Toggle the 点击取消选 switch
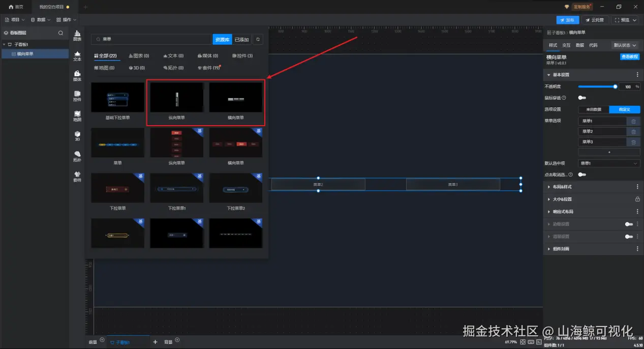The height and width of the screenshot is (349, 644). (x=582, y=174)
